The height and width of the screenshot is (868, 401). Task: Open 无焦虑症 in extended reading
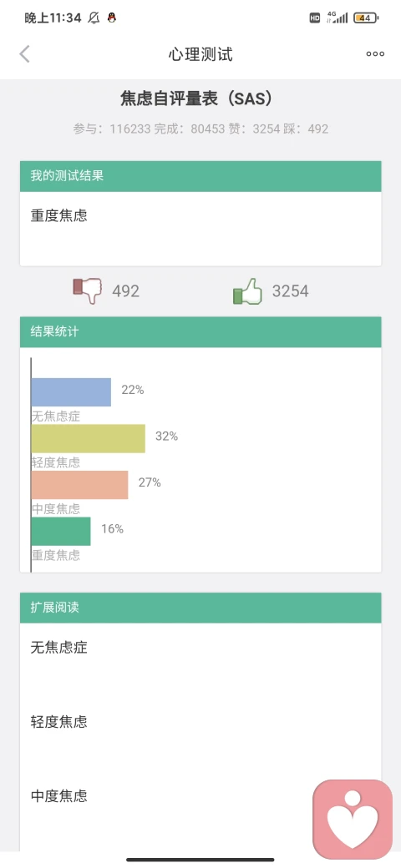[58, 647]
